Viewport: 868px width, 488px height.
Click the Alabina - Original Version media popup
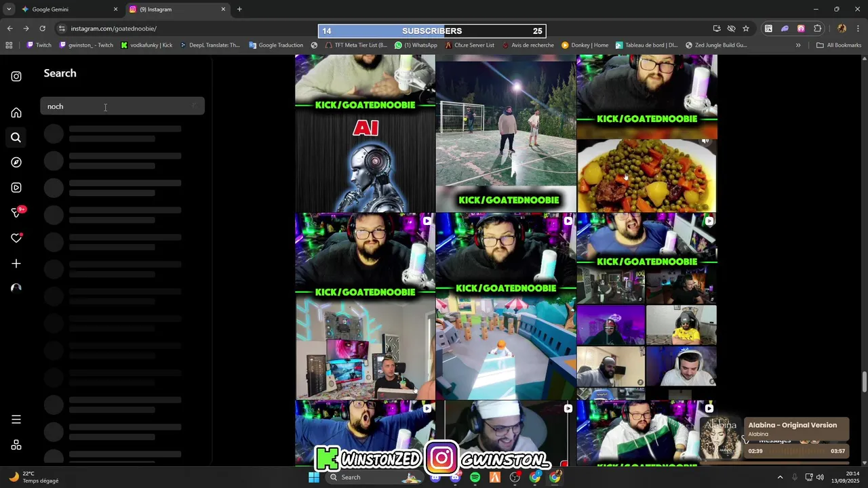click(x=774, y=438)
